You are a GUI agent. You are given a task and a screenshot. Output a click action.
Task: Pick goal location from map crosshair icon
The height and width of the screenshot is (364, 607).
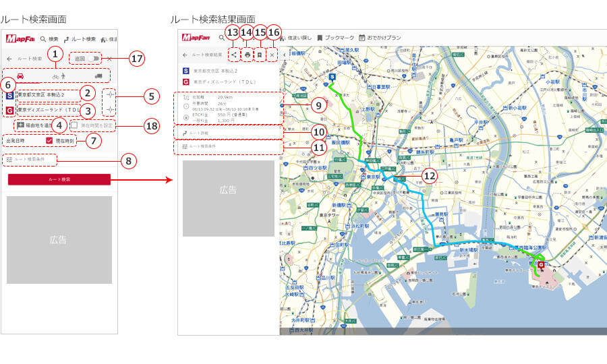pyautogui.click(x=111, y=110)
